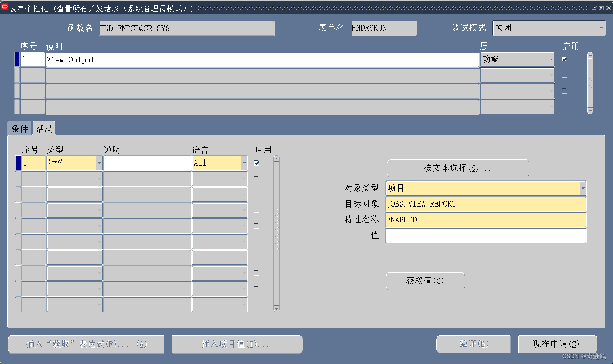Toggle the 启用 checkbox for rule View Output
The image size is (613, 364).
pos(564,59)
